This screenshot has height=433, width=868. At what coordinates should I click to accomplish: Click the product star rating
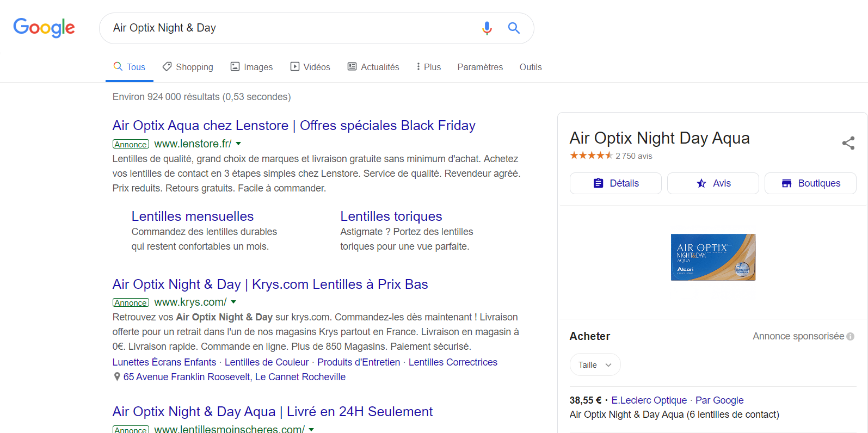[x=591, y=156]
